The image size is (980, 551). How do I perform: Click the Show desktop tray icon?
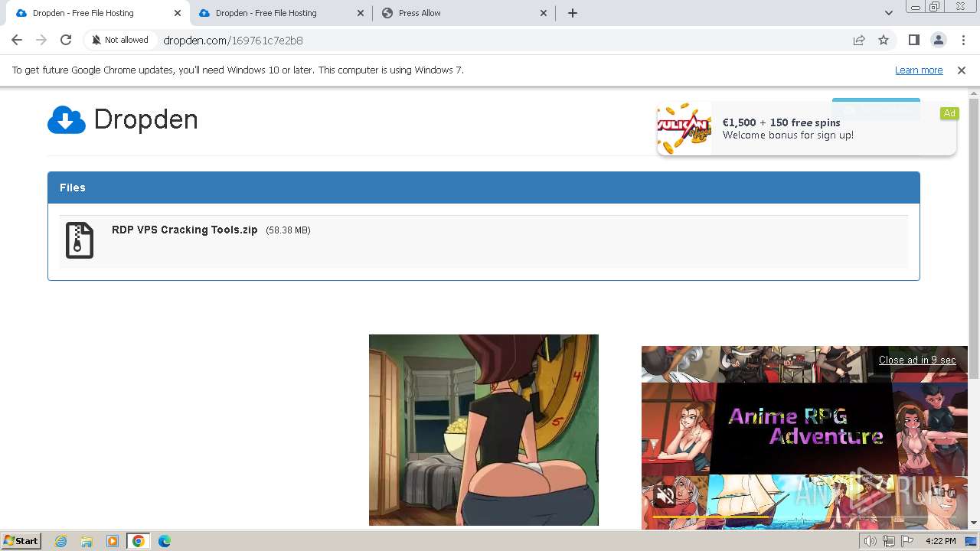point(972,541)
